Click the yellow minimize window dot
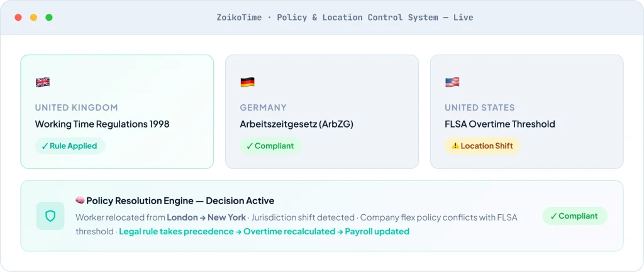 [34, 18]
